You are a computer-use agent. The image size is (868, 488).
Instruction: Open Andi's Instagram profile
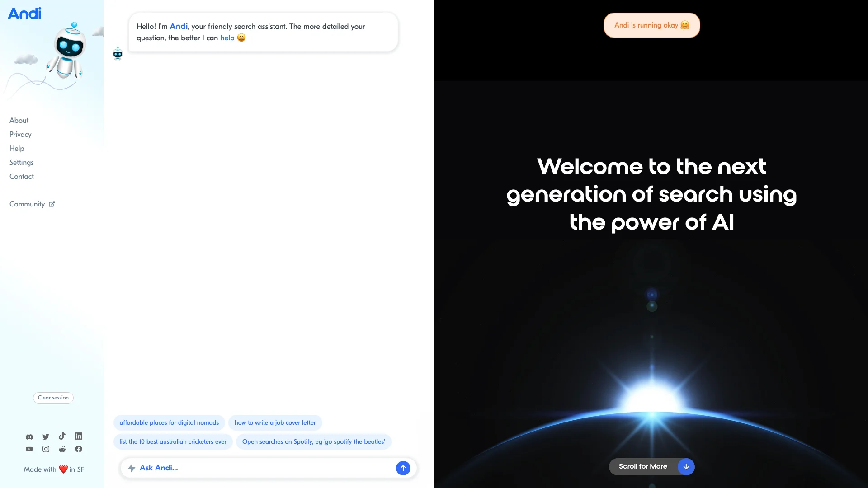click(x=46, y=449)
